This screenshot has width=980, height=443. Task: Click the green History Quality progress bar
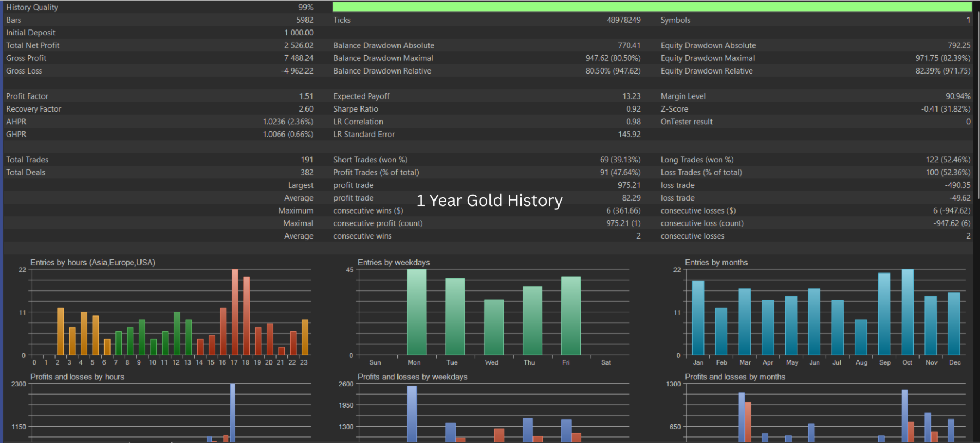tap(652, 7)
